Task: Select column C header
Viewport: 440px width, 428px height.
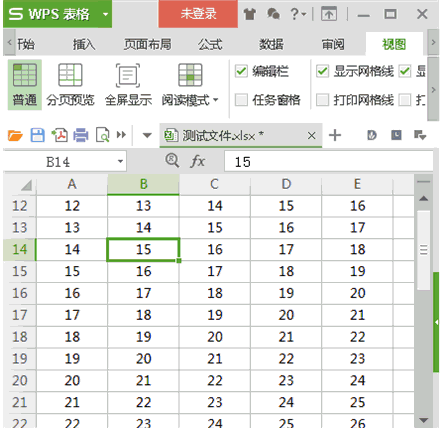Action: click(x=214, y=184)
